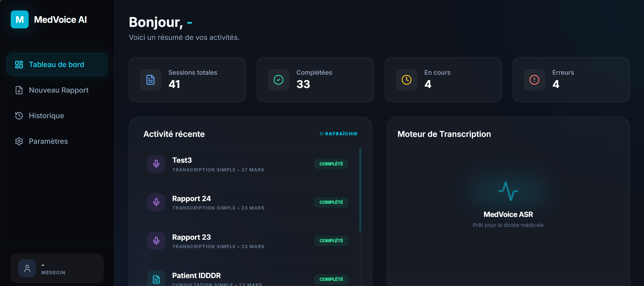This screenshot has height=286, width=644.
Task: Click the 'Voici un résumé de vos activités' subtitle
Action: [184, 37]
